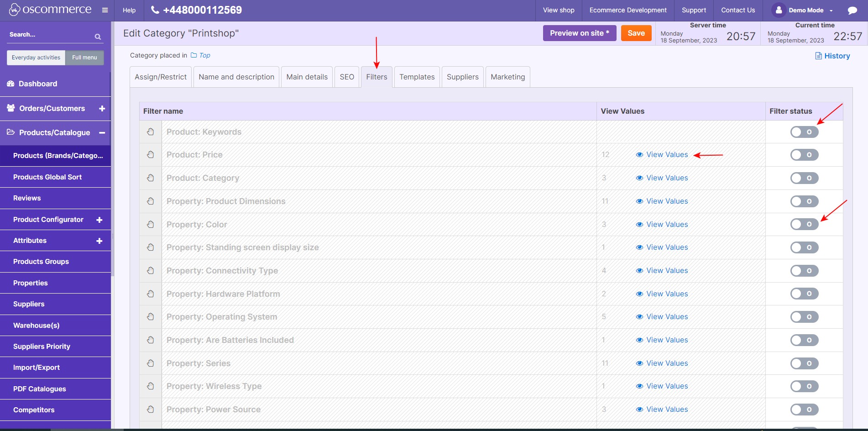
Task: Collapse Products/Catalogue with minus icon
Action: tap(102, 132)
